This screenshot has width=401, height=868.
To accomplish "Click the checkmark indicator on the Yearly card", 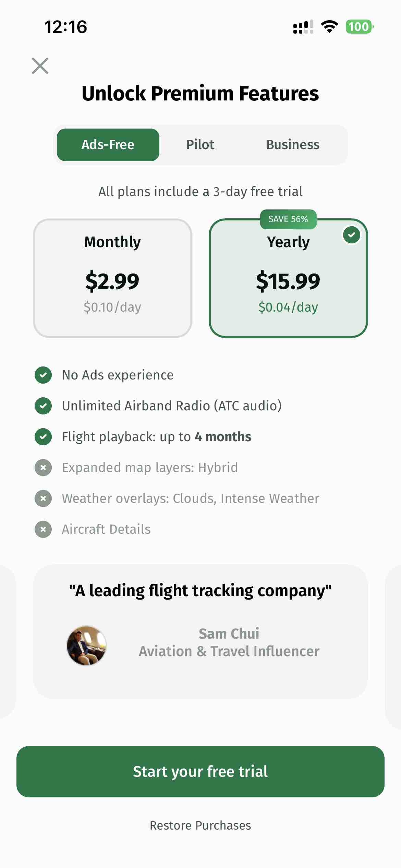I will tap(352, 235).
